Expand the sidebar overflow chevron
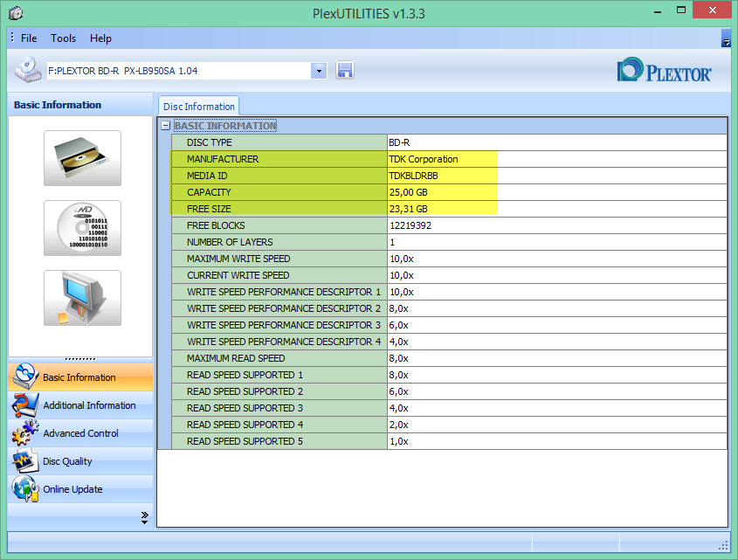Viewport: 738px width, 560px height. click(144, 517)
